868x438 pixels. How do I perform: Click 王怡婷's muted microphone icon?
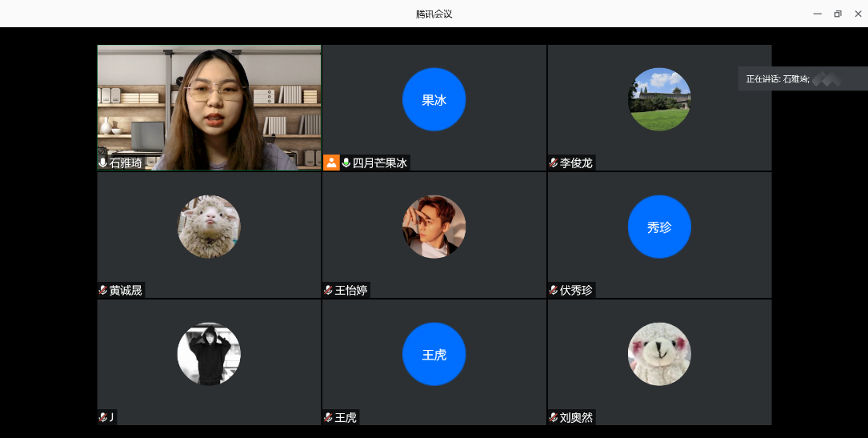point(329,290)
